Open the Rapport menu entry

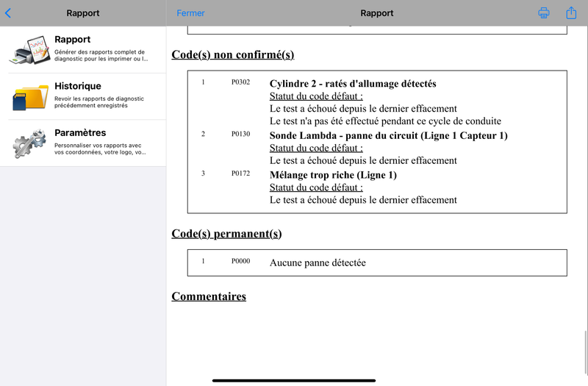click(x=83, y=49)
